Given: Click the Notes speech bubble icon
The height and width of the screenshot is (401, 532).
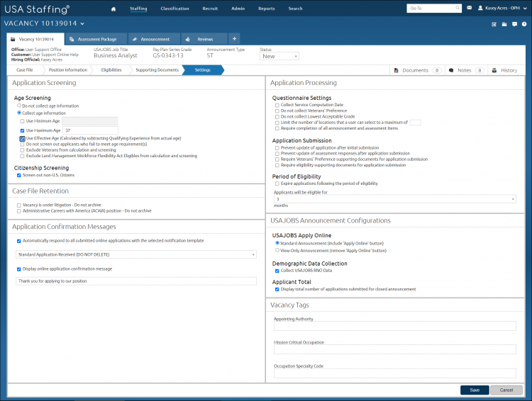Looking at the screenshot, I should point(451,71).
